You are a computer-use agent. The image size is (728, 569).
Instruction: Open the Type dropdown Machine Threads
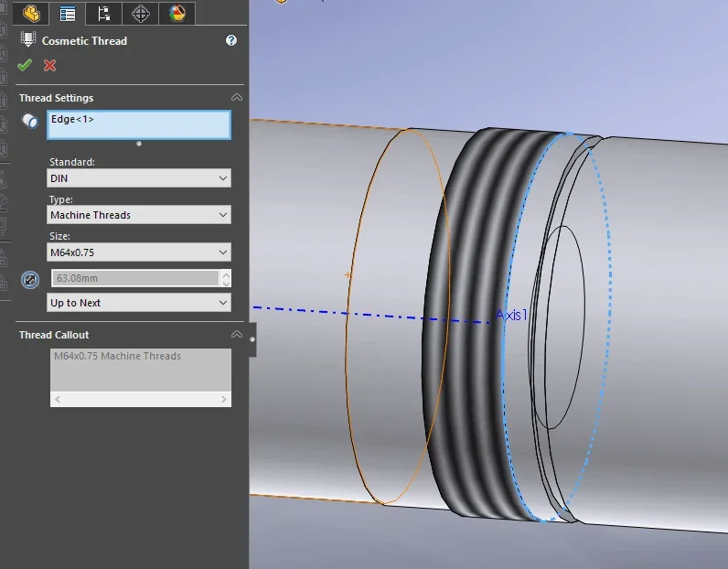(x=139, y=215)
